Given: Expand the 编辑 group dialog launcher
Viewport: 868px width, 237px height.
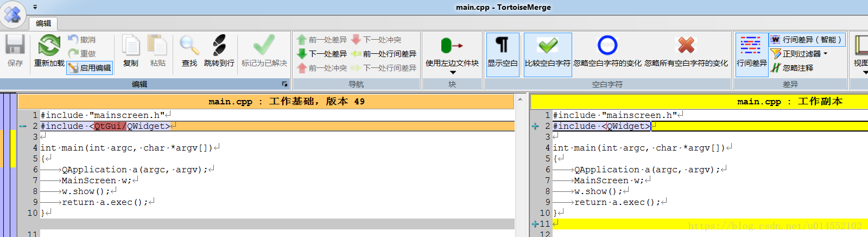Looking at the screenshot, I should point(284,84).
